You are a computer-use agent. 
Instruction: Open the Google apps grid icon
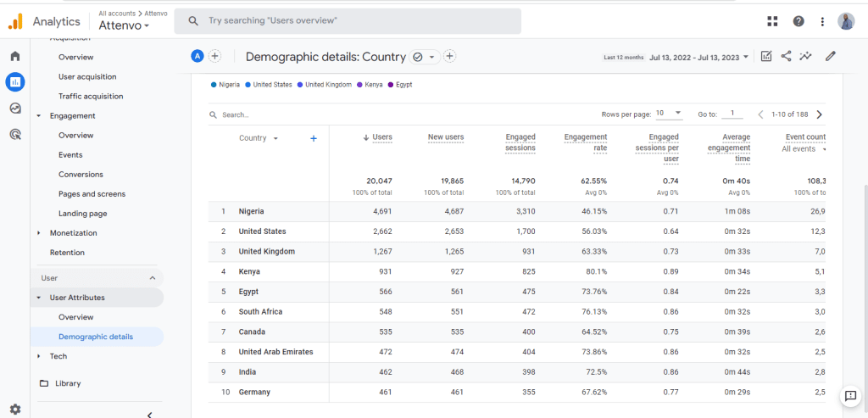(772, 21)
